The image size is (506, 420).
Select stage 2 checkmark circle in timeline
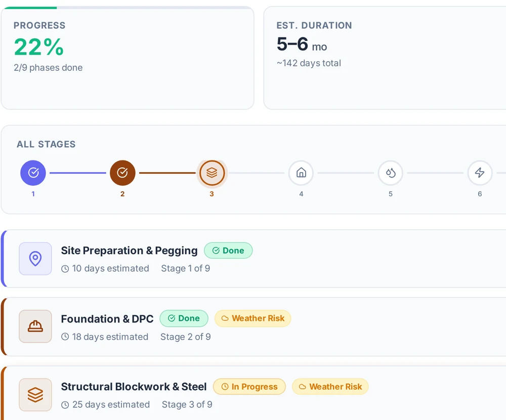point(122,173)
